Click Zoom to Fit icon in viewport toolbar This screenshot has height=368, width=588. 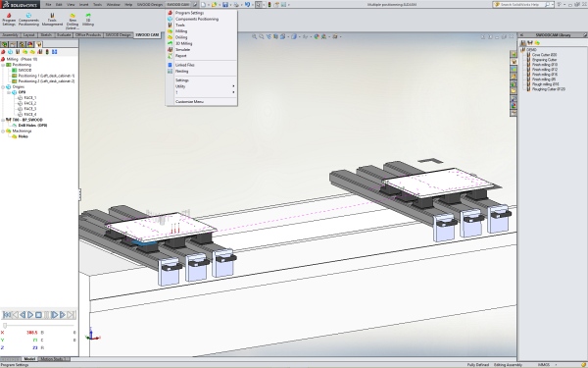(x=254, y=36)
